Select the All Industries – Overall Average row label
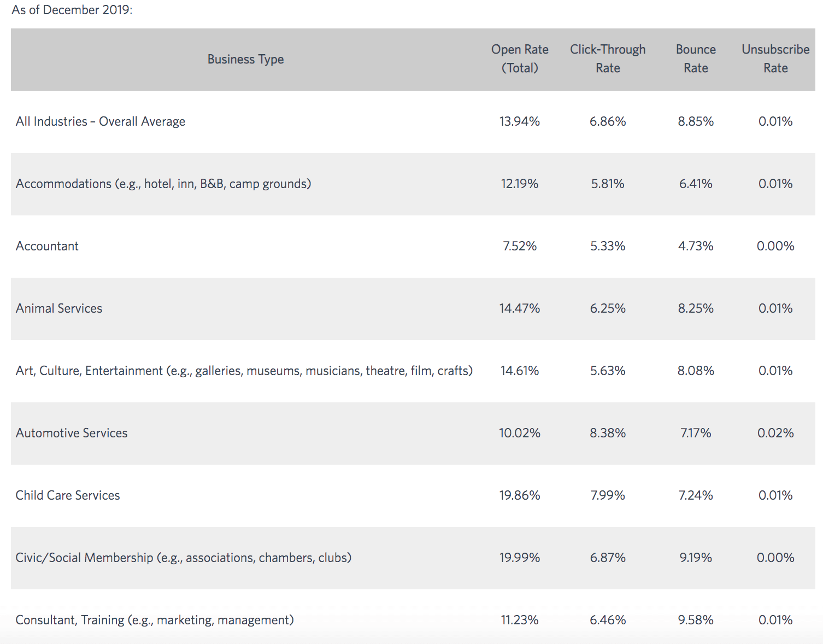This screenshot has width=823, height=644. coord(101,121)
